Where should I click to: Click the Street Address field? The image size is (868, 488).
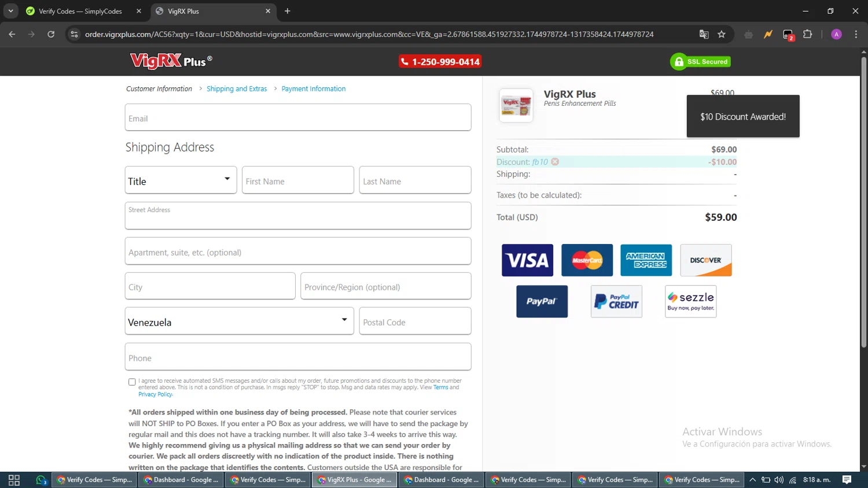(x=298, y=216)
